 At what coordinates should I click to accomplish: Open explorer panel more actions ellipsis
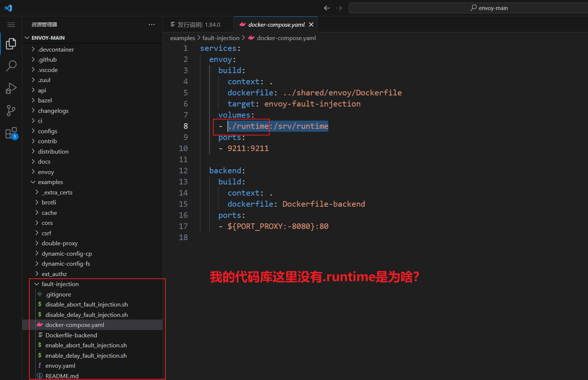[152, 24]
